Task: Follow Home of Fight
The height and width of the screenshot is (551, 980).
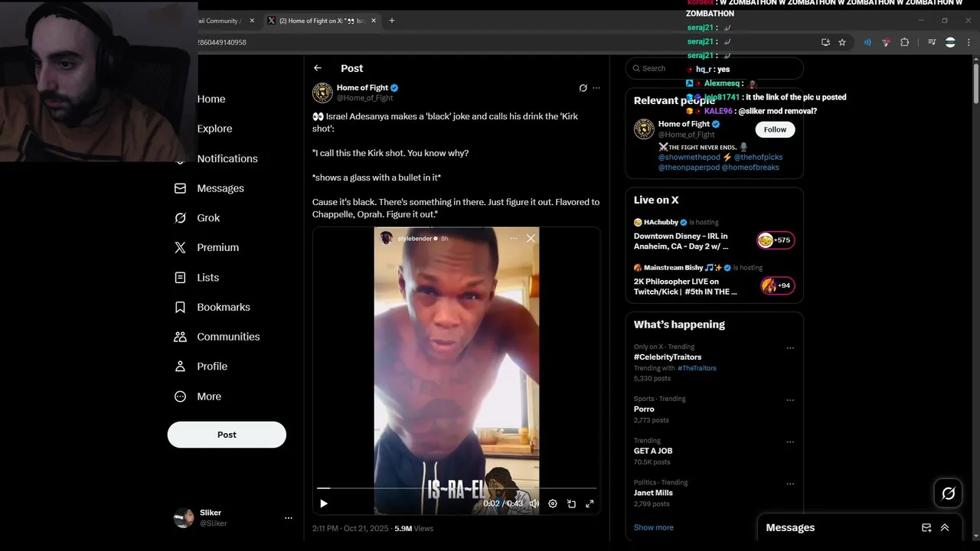Action: [775, 129]
